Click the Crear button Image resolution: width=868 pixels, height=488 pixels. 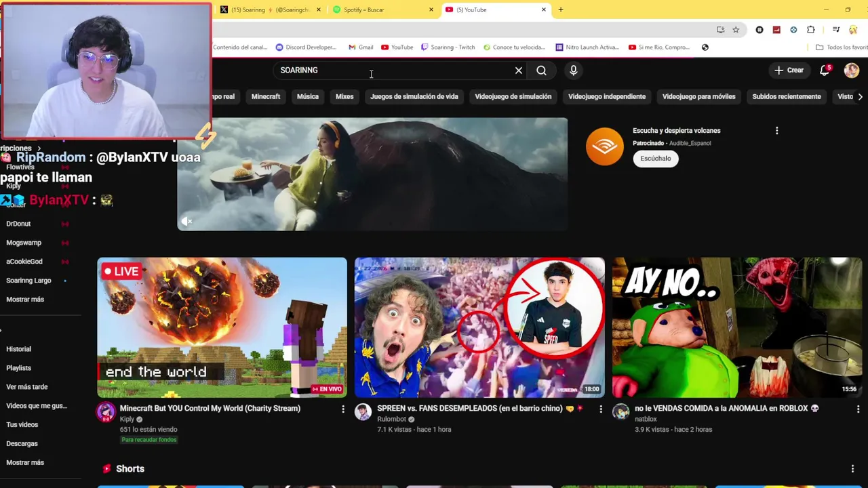click(789, 70)
